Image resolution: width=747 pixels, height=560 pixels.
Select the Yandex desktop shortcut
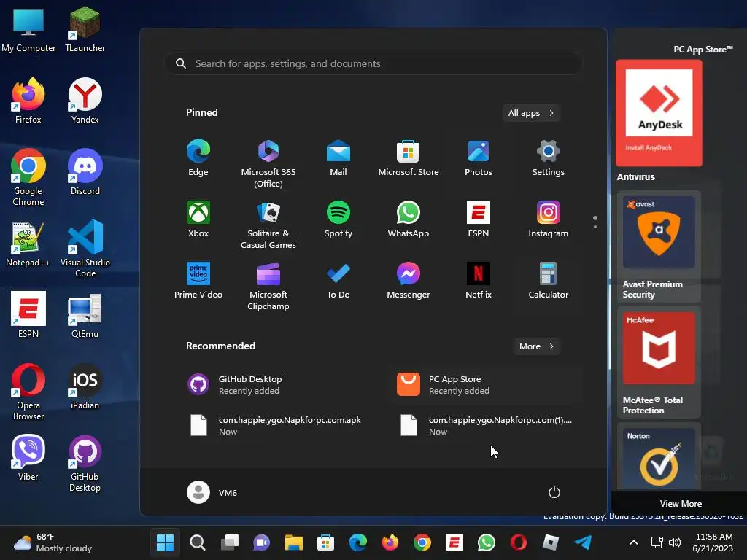click(x=85, y=101)
